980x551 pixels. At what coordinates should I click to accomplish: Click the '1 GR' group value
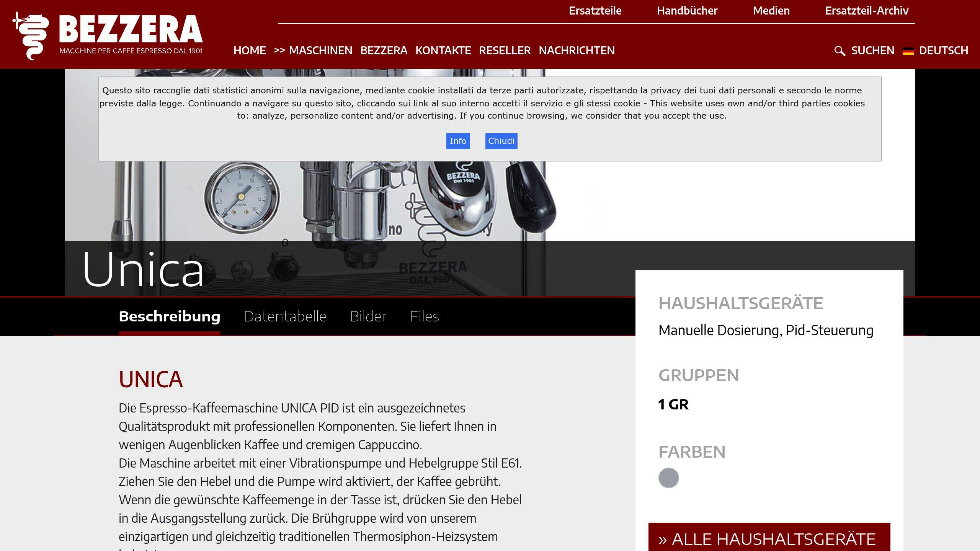[x=673, y=404]
